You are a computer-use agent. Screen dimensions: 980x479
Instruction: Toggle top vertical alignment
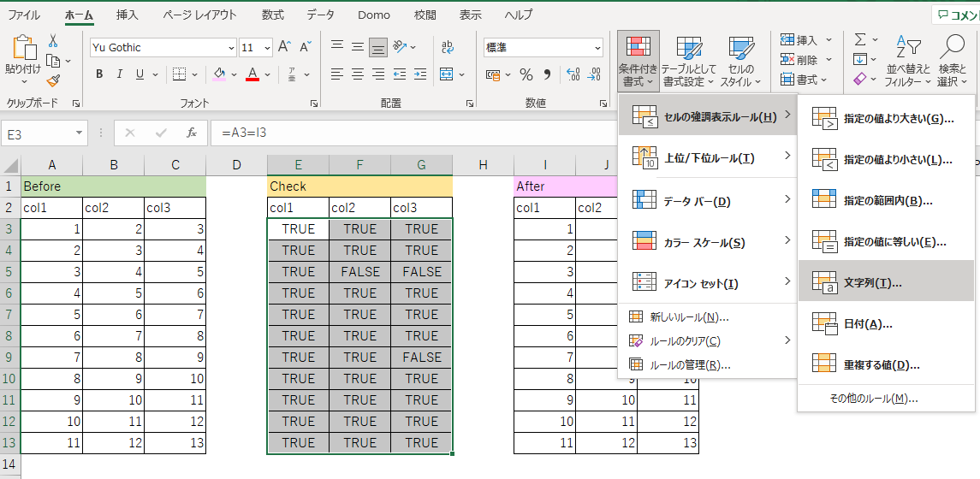pyautogui.click(x=337, y=45)
